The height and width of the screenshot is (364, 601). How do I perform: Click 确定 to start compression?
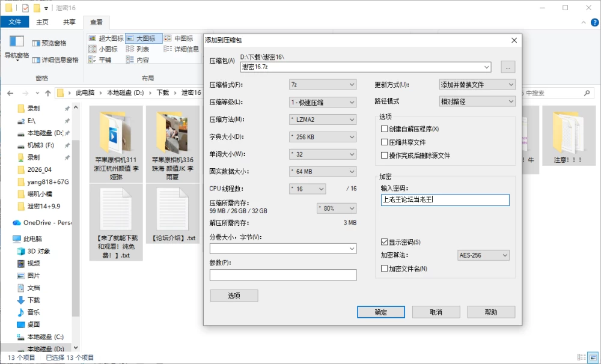381,312
